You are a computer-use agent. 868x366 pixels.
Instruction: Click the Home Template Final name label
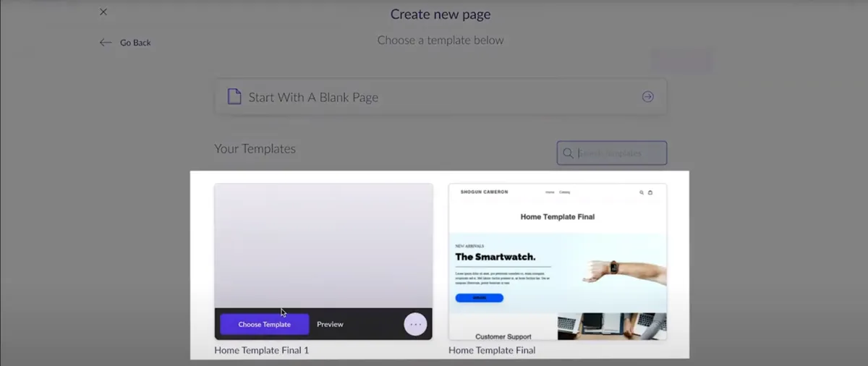tap(492, 350)
